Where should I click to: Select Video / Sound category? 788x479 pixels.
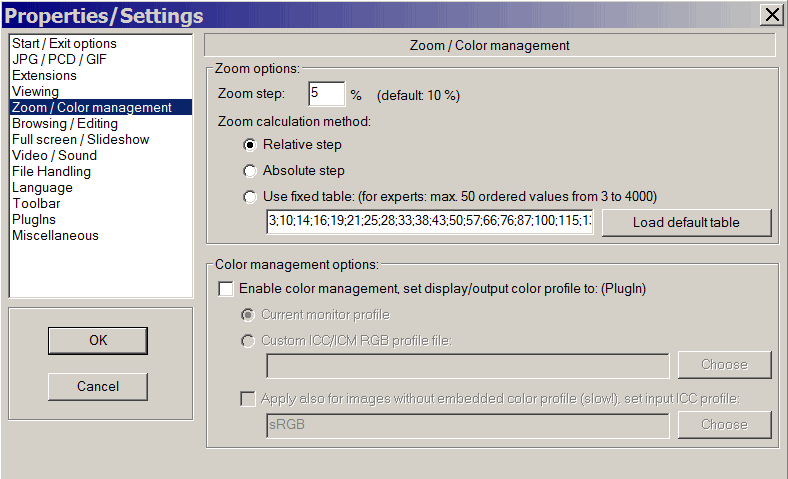pos(54,155)
